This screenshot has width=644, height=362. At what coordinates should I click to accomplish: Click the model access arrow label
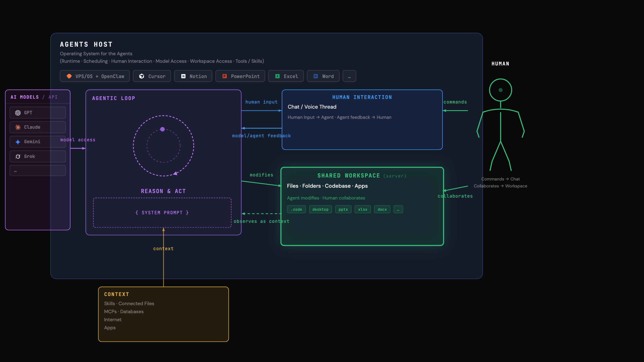(78, 140)
